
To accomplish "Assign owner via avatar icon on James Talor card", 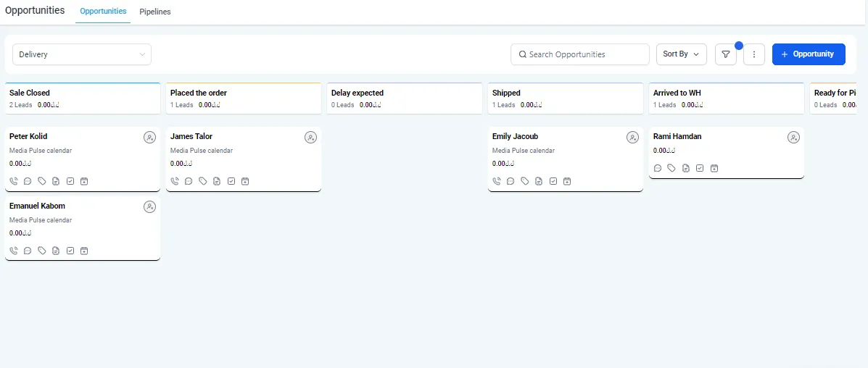I will click(x=310, y=137).
